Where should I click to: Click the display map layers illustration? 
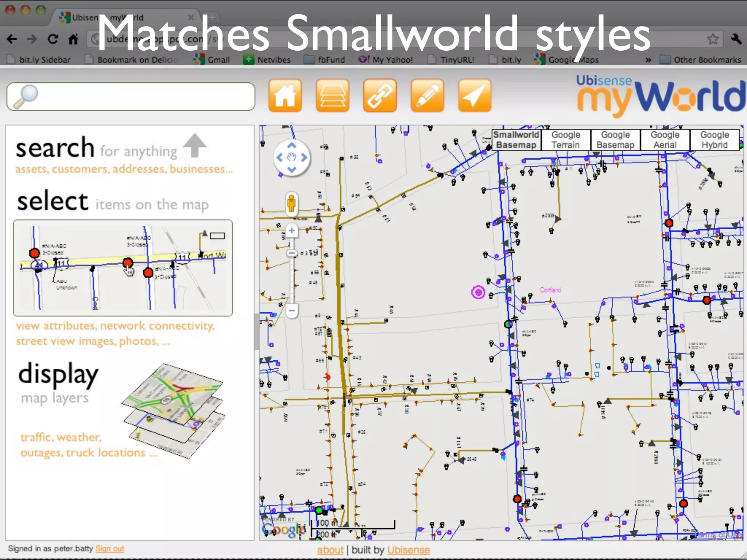click(174, 411)
